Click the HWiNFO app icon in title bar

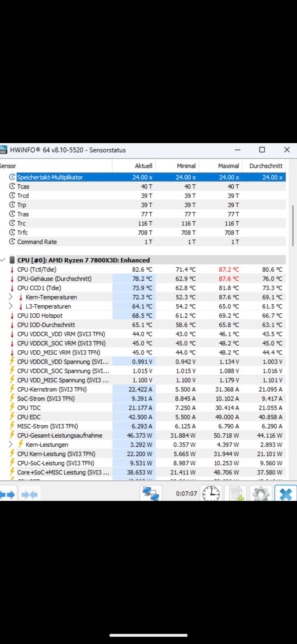coord(4,150)
